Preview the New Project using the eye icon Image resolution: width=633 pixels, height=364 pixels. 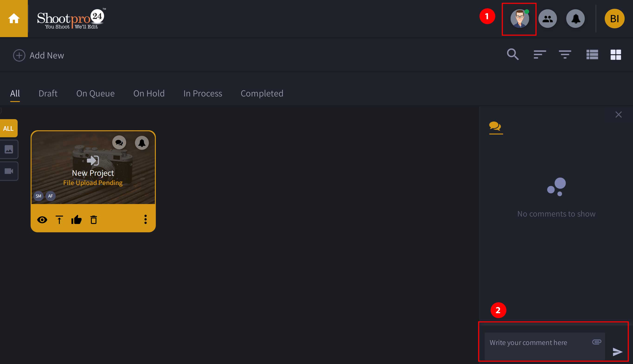[x=42, y=220]
